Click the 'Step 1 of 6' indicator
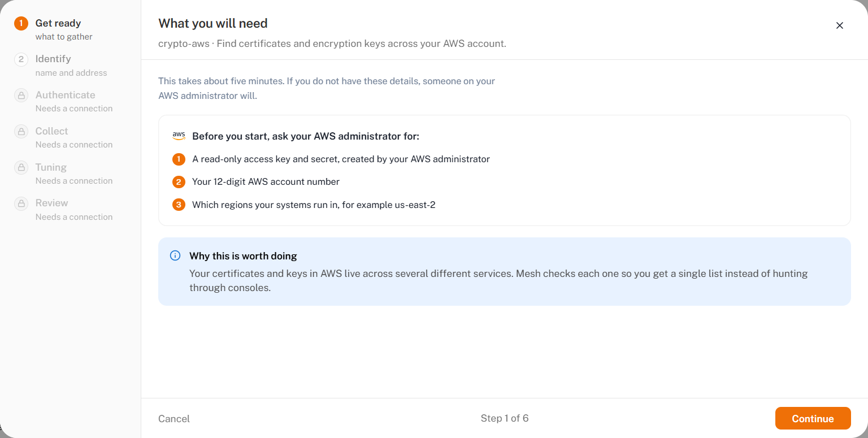The width and height of the screenshot is (868, 438). pos(505,418)
